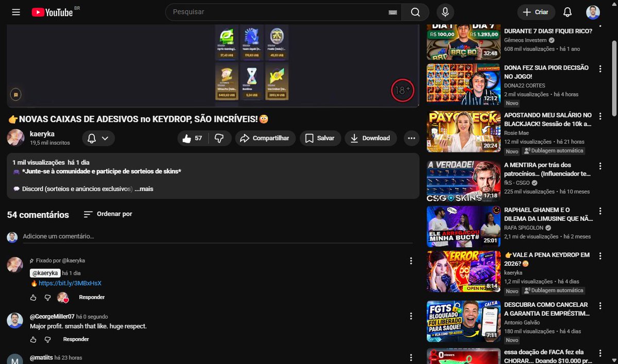Open options for GeorgeMiller07's comment
The image size is (618, 364).
coord(411,316)
